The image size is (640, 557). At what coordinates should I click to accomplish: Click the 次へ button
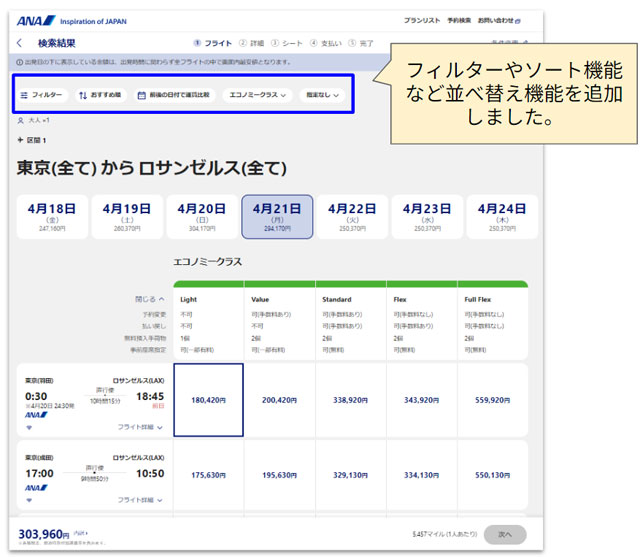[x=504, y=535]
